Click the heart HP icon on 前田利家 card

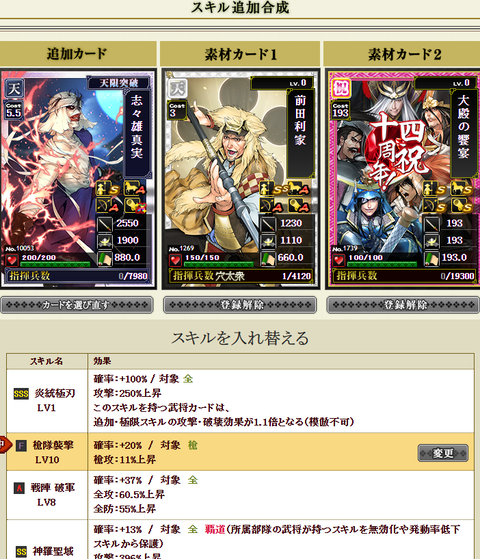click(x=175, y=261)
